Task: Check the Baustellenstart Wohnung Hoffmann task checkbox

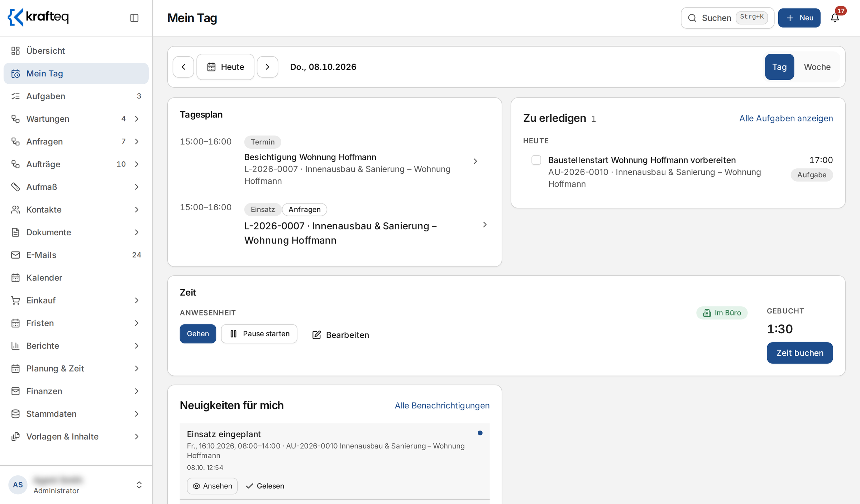Action: [x=536, y=160]
